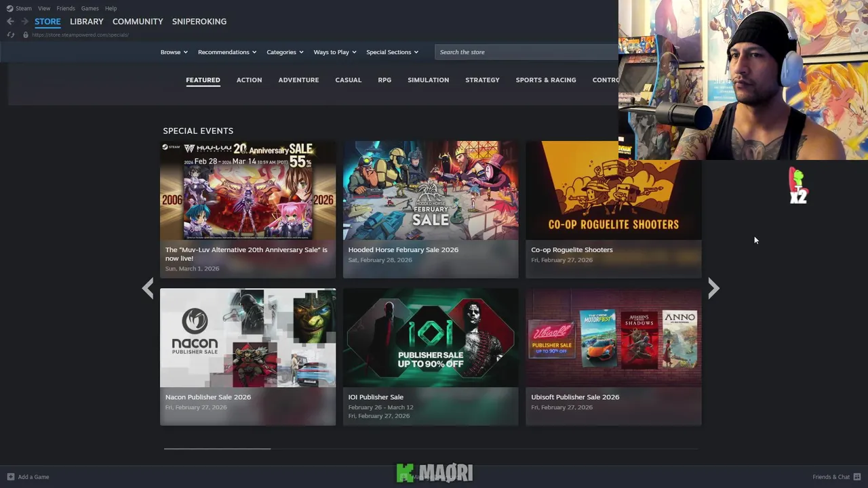Click the back navigation arrow
The width and height of the screenshot is (868, 488).
10,22
